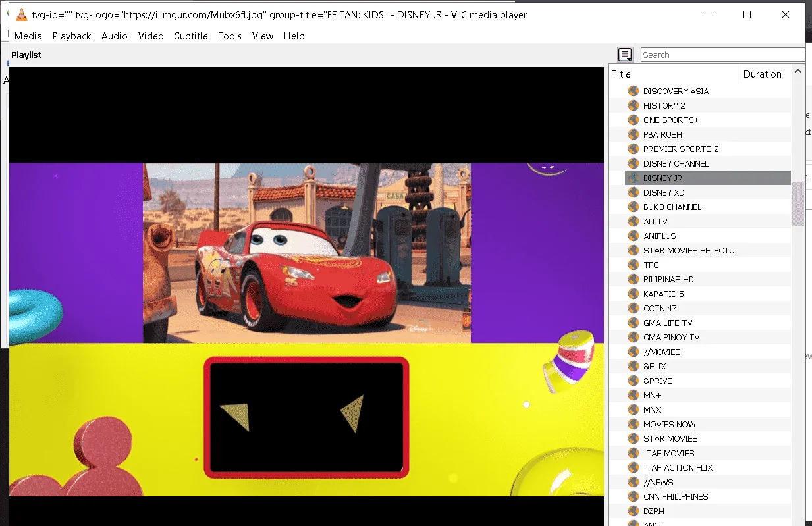Click the stream icon next to HISTORY 2
The width and height of the screenshot is (812, 526).
click(634, 105)
